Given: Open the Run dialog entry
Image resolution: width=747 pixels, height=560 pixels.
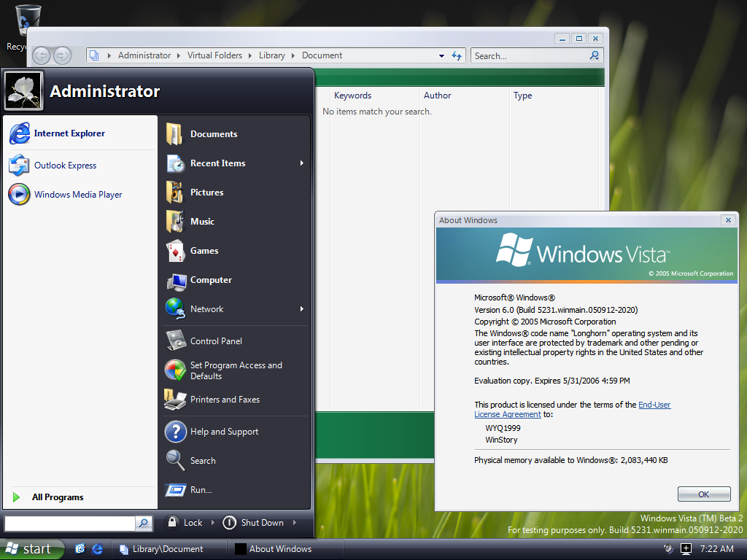Looking at the screenshot, I should click(201, 490).
